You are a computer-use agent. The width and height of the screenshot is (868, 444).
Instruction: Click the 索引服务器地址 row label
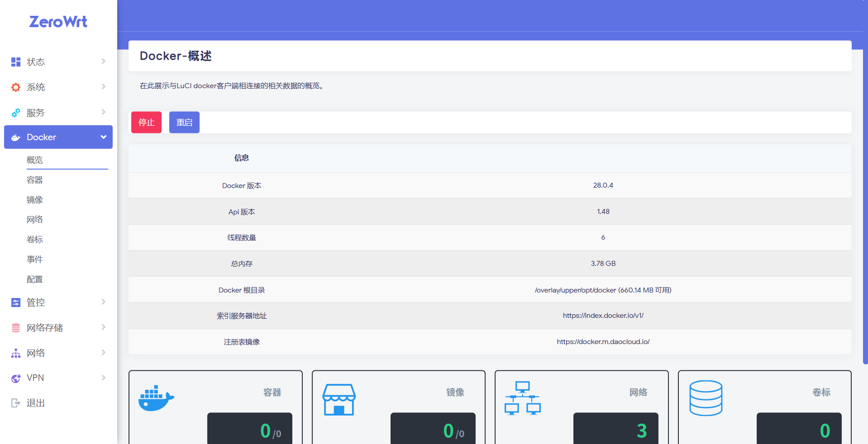[x=242, y=316]
